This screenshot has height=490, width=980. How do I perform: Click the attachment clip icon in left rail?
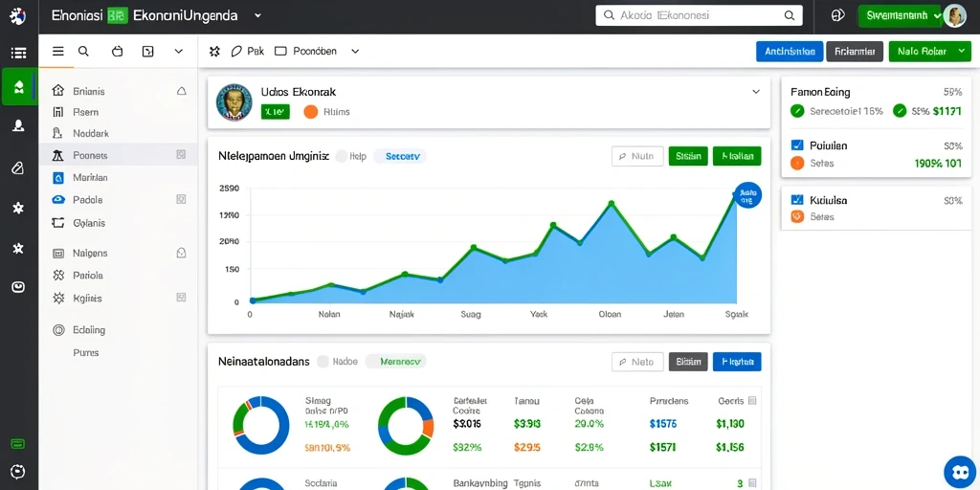18,167
